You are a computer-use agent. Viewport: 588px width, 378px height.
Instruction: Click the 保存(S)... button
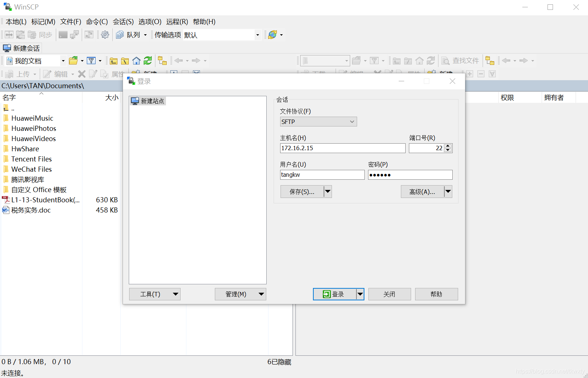click(302, 191)
